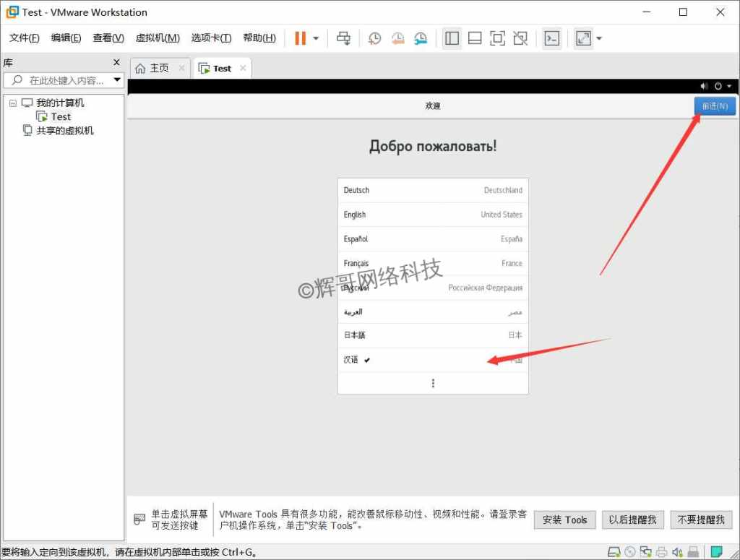Open the 编辑(E) menu
740x560 pixels.
(x=66, y=38)
